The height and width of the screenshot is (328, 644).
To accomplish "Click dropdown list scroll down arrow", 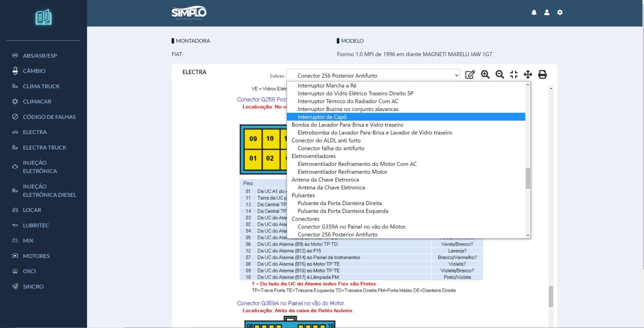I will [528, 235].
